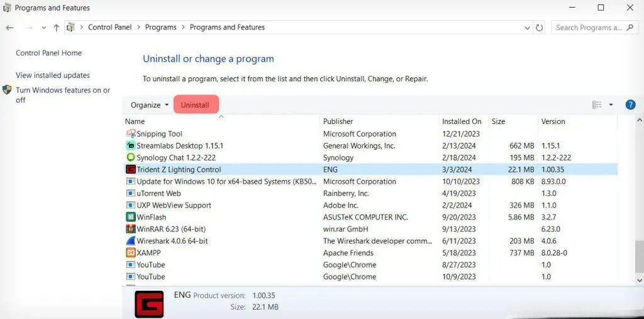Select the Streamlabs Desktop icon
This screenshot has height=319, width=644.
click(x=131, y=145)
